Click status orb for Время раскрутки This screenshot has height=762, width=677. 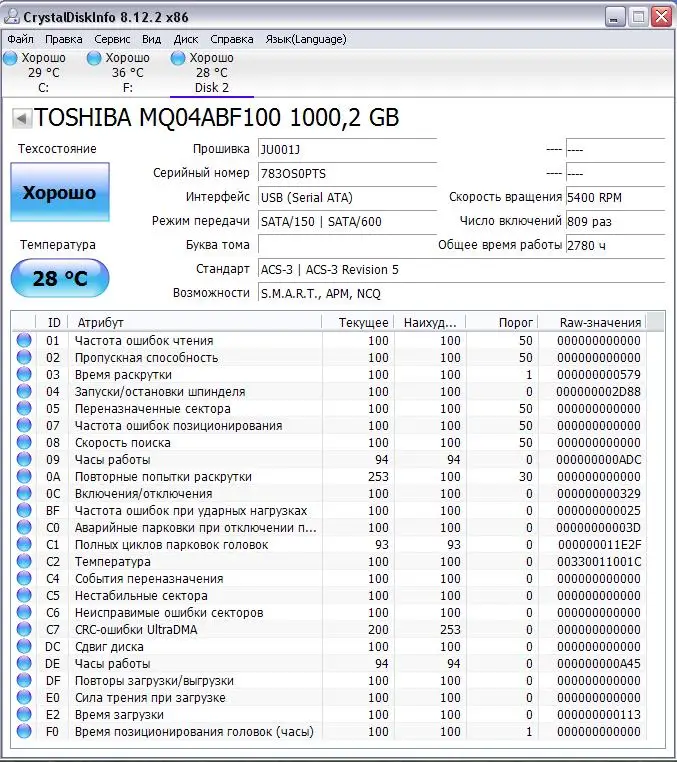pos(24,374)
